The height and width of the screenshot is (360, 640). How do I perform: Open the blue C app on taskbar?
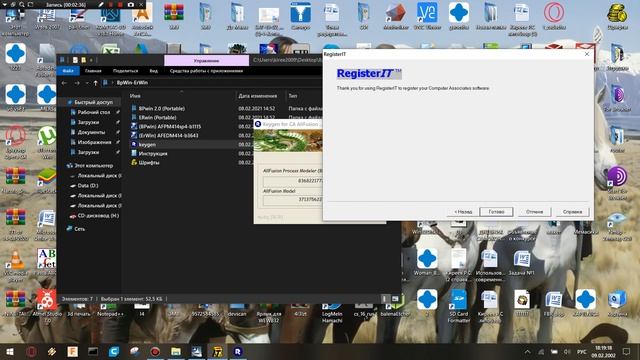114,351
